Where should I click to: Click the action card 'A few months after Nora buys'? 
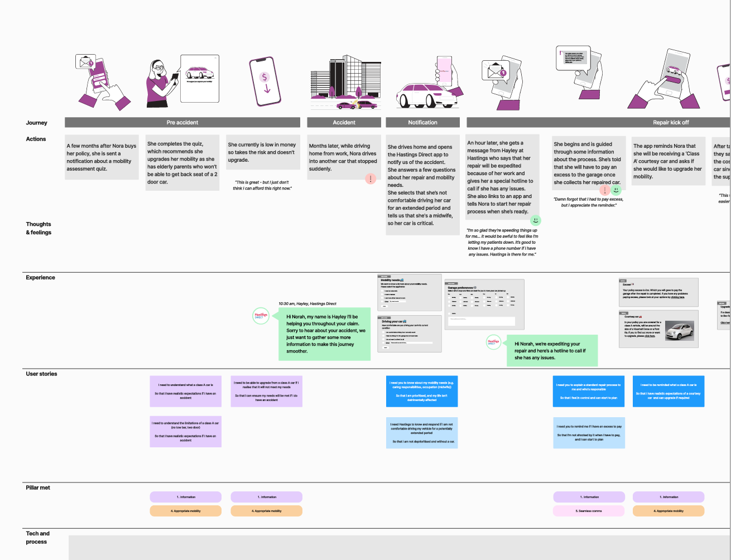click(102, 157)
